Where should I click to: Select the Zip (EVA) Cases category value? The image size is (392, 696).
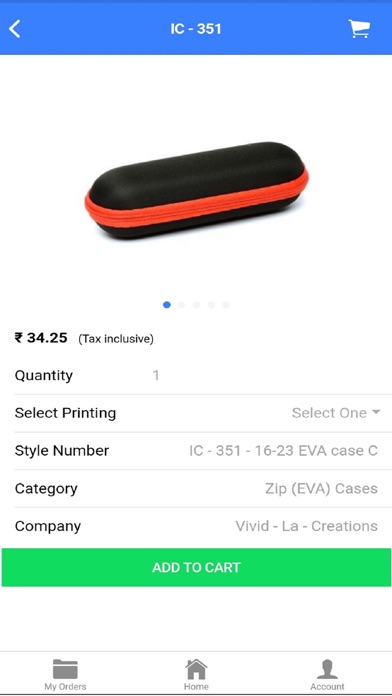[x=321, y=489]
